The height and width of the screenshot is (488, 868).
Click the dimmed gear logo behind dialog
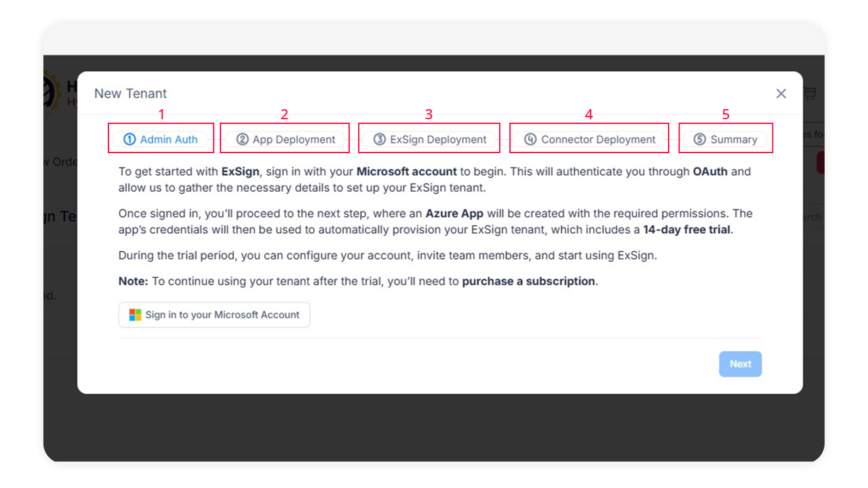51,91
